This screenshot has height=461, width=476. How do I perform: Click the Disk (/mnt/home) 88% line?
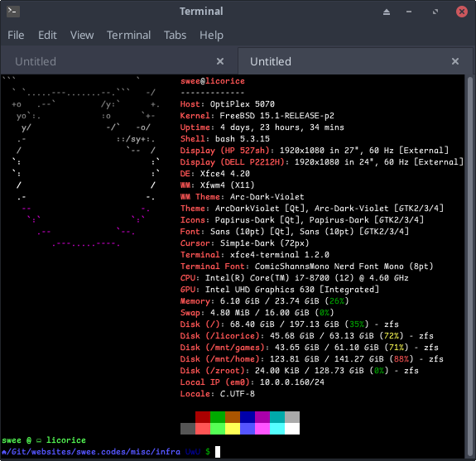click(312, 359)
